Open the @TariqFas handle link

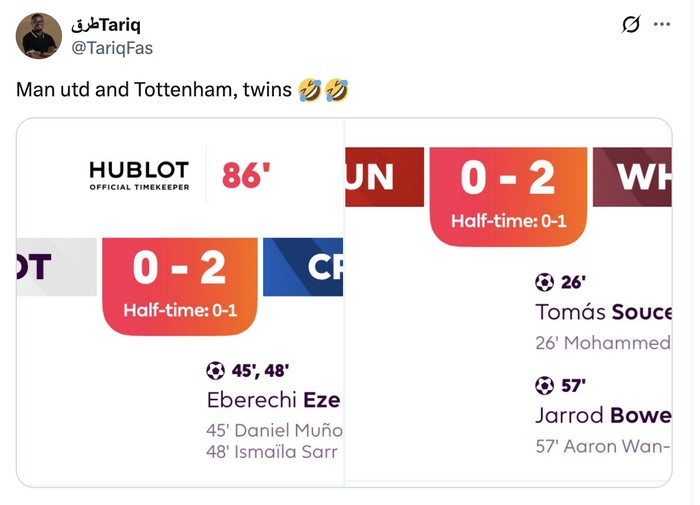(112, 47)
